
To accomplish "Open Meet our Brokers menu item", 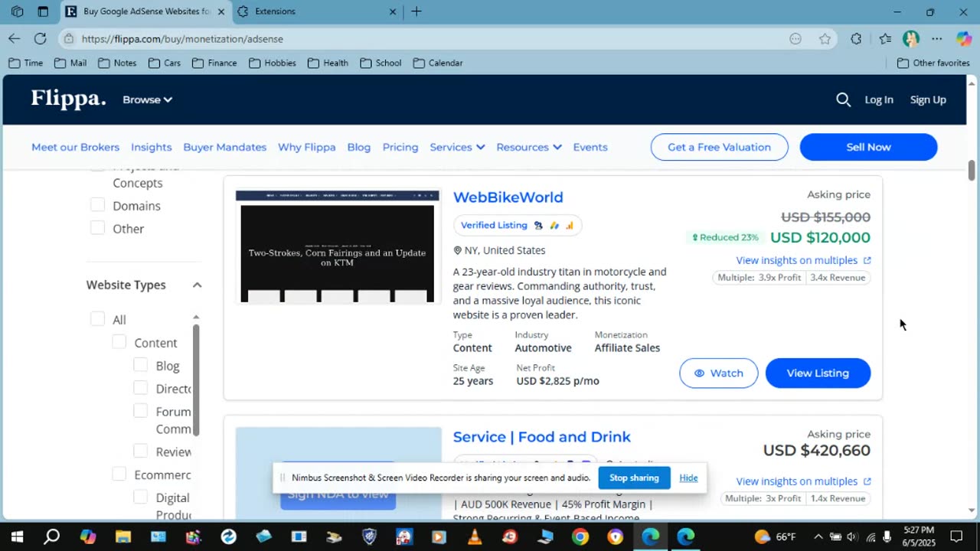I will tap(75, 147).
